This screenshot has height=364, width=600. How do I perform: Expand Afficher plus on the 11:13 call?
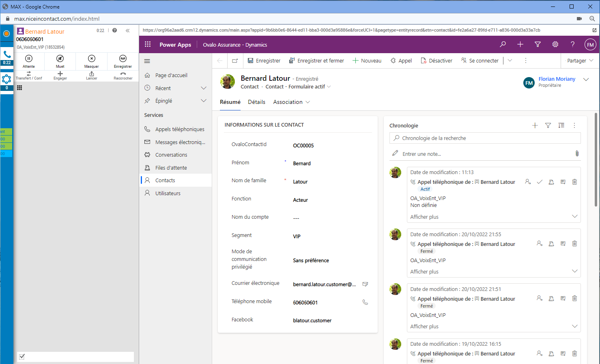pos(574,217)
